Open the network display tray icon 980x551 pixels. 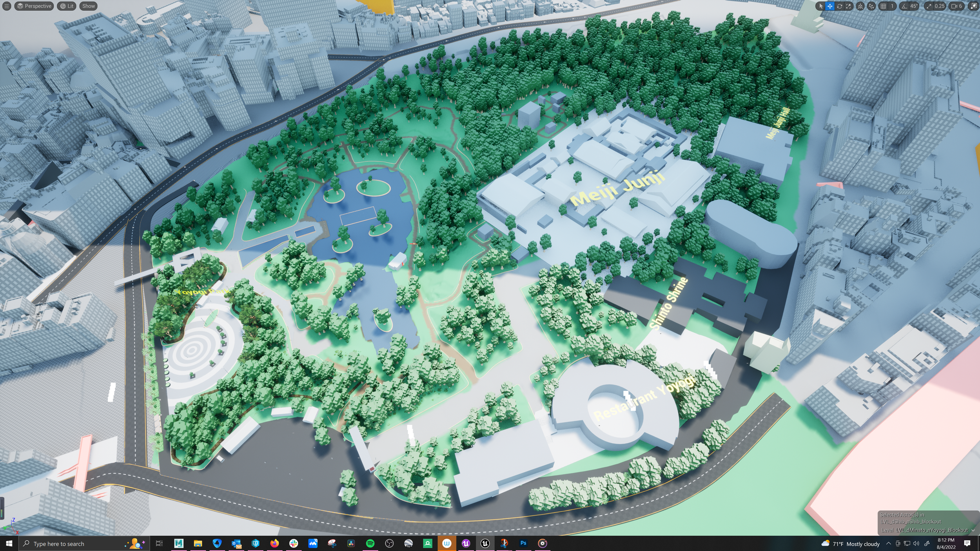point(907,544)
